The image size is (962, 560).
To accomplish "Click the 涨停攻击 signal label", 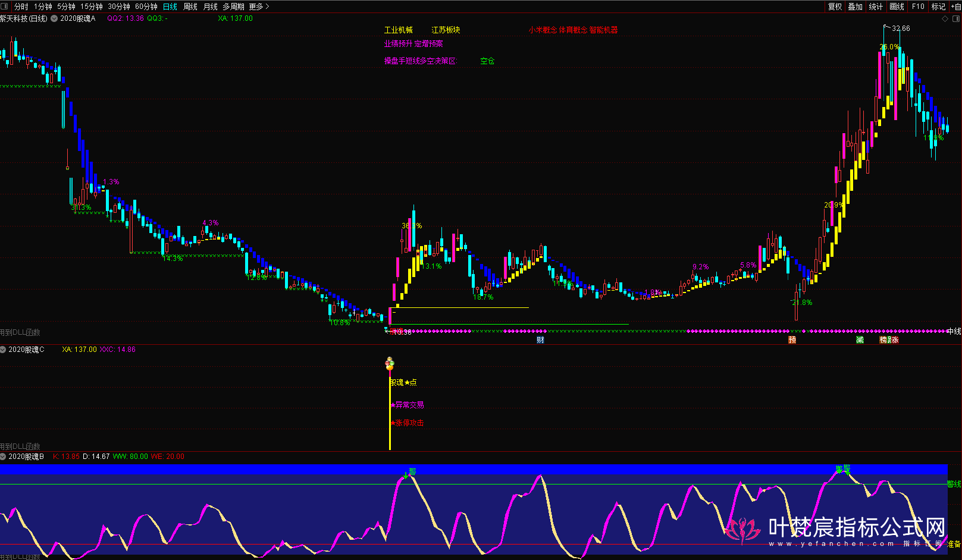I will pyautogui.click(x=408, y=423).
